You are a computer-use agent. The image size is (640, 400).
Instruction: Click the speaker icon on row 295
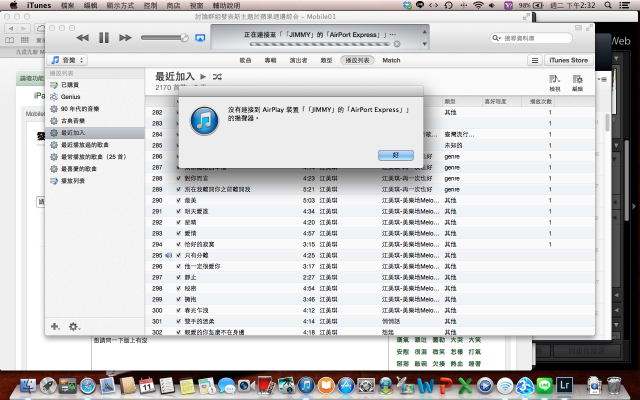click(x=168, y=256)
